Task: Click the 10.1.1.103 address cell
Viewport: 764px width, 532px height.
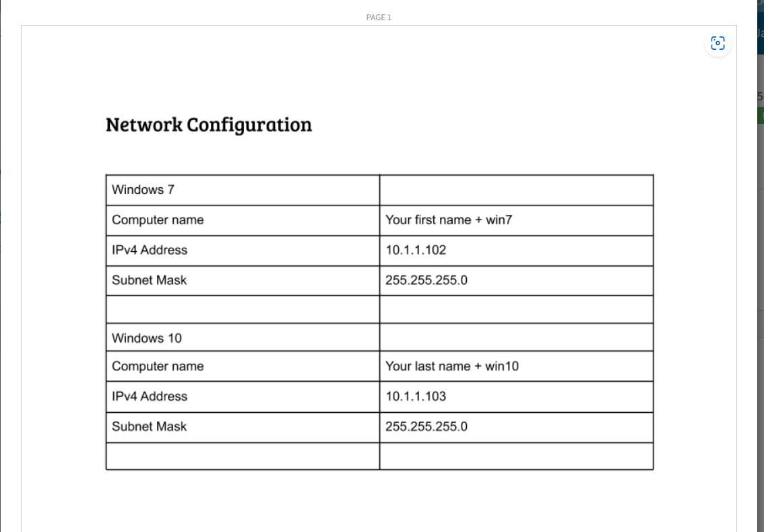Action: 517,397
